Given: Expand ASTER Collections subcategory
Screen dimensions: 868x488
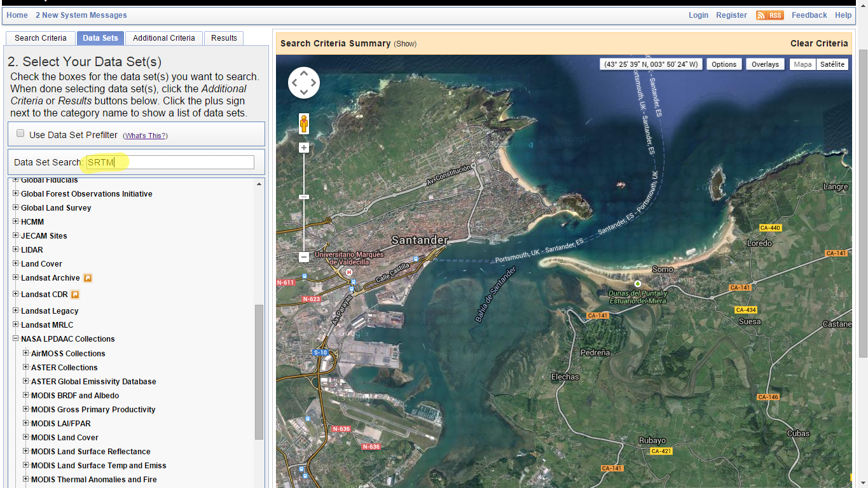Looking at the screenshot, I should [26, 367].
